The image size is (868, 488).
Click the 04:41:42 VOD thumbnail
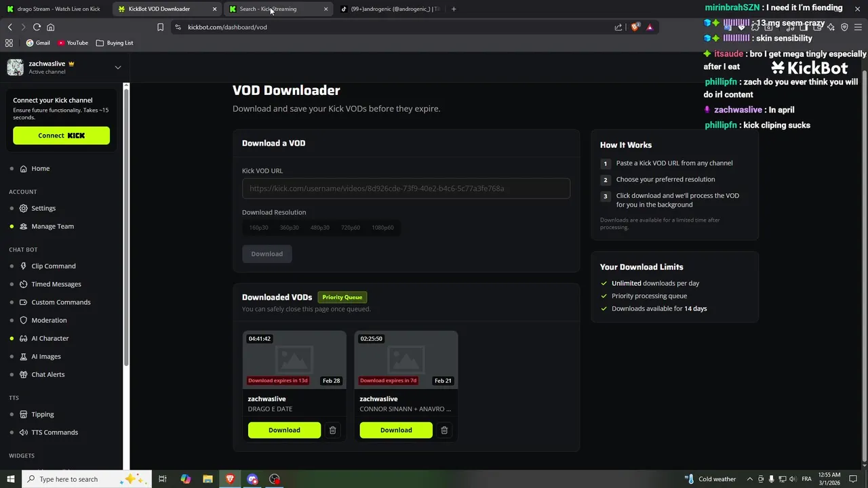(x=294, y=360)
